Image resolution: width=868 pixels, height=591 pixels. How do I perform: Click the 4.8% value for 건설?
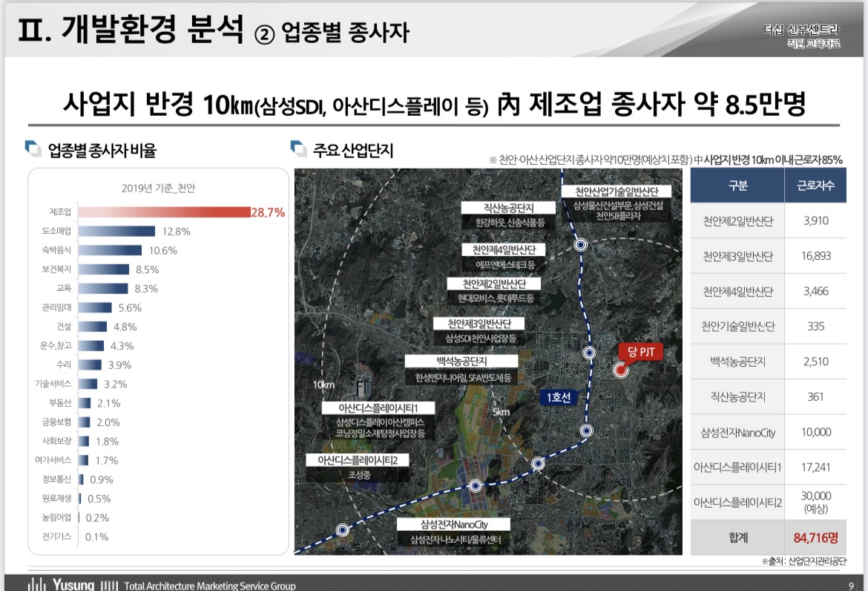pyautogui.click(x=125, y=327)
